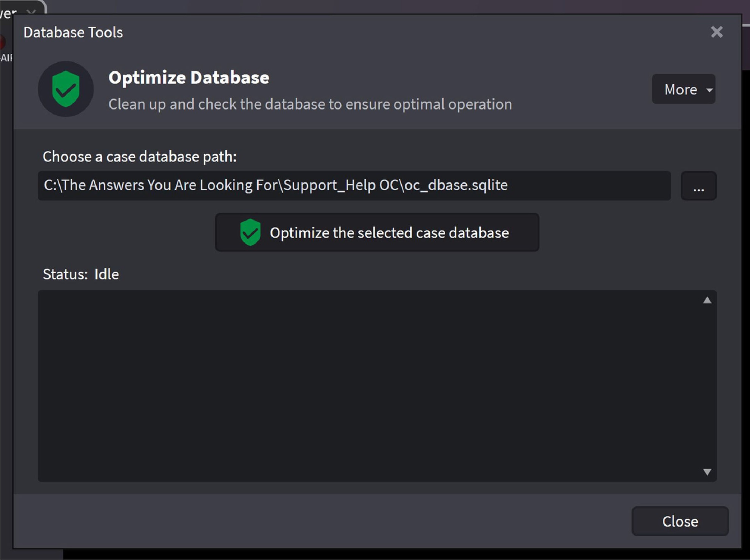Click the Optimize Database heading
Image resolution: width=750 pixels, height=560 pixels.
[189, 78]
